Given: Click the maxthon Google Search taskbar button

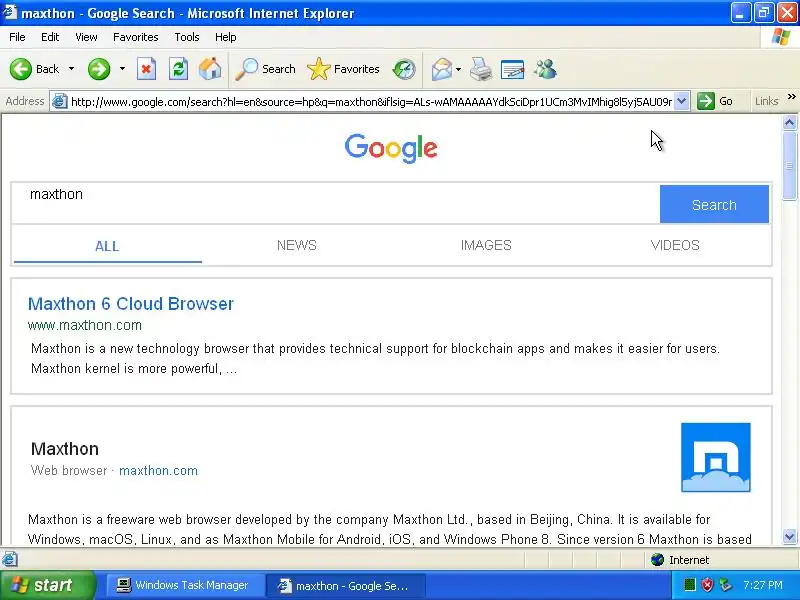Looking at the screenshot, I should point(346,586).
